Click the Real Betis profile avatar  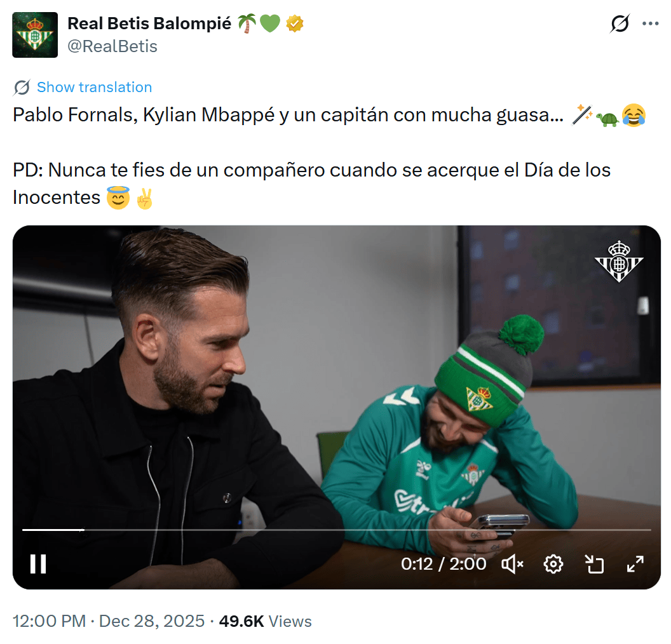coord(35,35)
